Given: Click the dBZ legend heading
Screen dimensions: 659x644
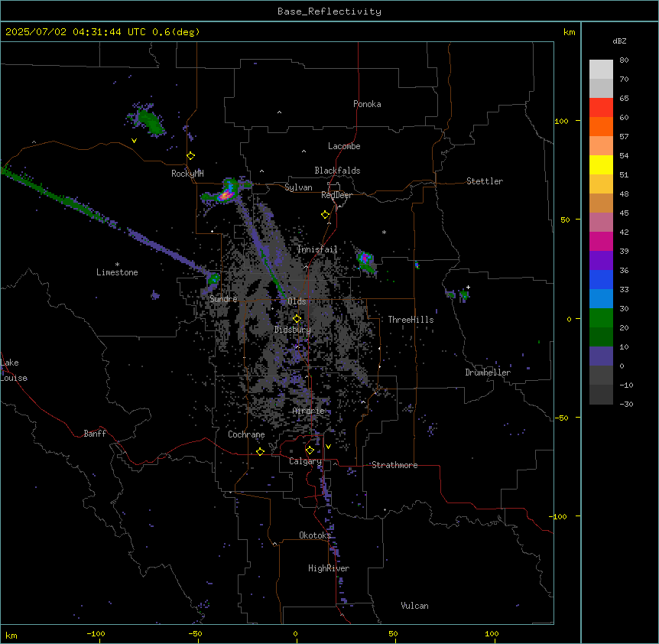Looking at the screenshot, I should (x=619, y=41).
